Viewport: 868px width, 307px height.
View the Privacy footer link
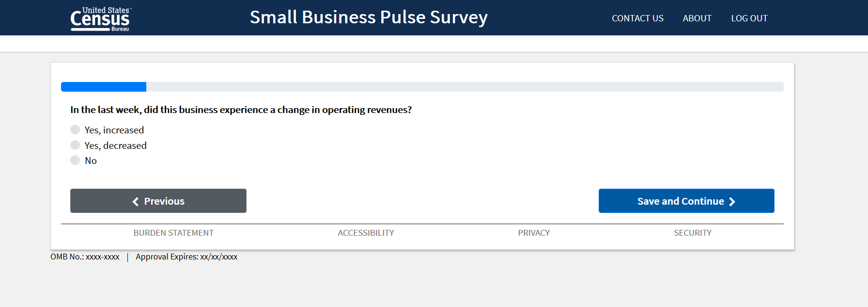tap(534, 233)
